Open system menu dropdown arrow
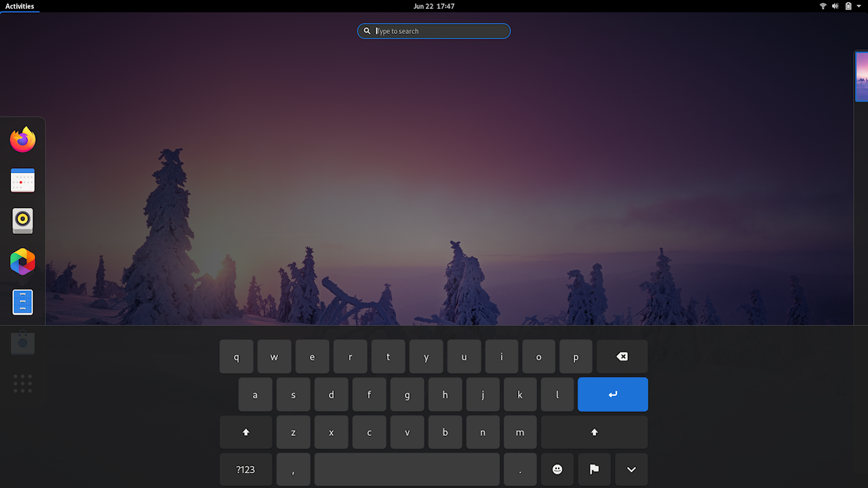Screen dimensions: 868x488 click(x=859, y=6)
